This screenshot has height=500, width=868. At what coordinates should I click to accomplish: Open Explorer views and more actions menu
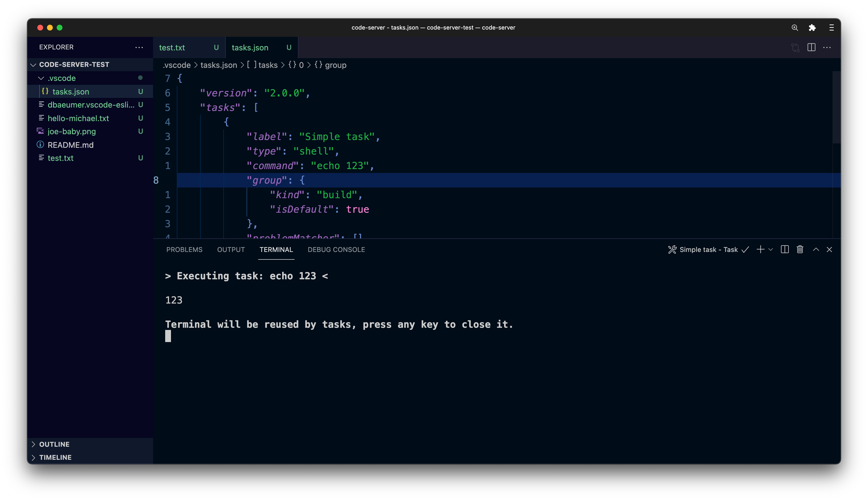139,47
